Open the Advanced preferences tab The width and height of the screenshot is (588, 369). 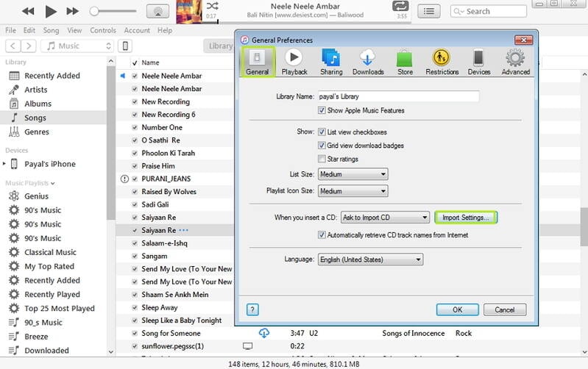click(x=516, y=62)
